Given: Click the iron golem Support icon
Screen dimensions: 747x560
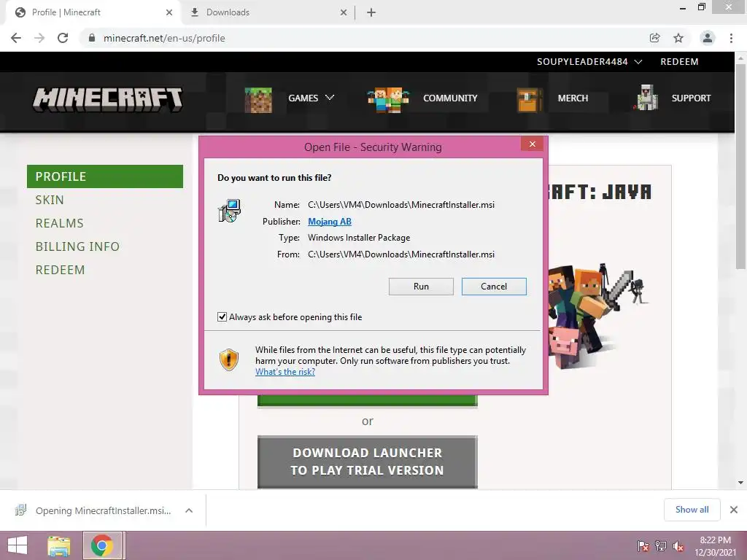Looking at the screenshot, I should (646, 98).
